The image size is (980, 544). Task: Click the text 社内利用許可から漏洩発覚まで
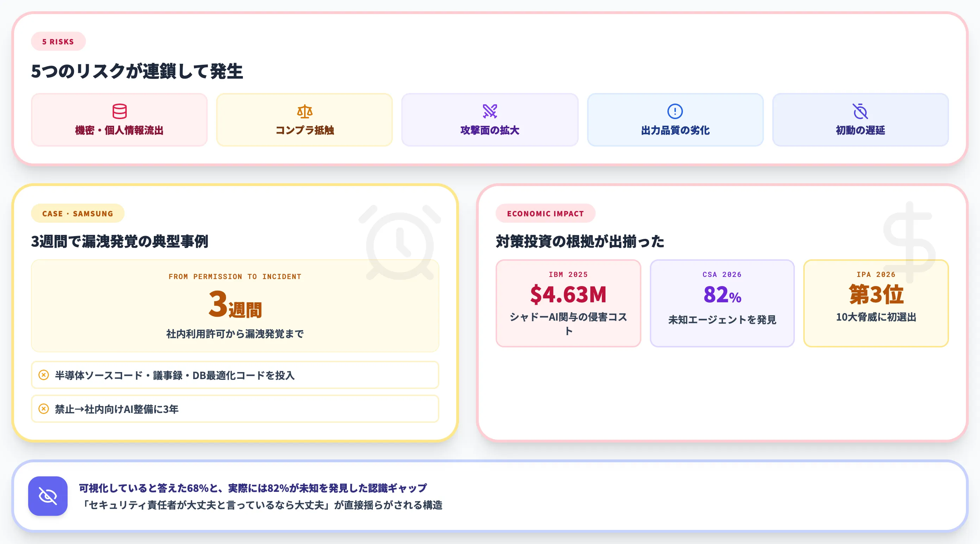pyautogui.click(x=235, y=334)
